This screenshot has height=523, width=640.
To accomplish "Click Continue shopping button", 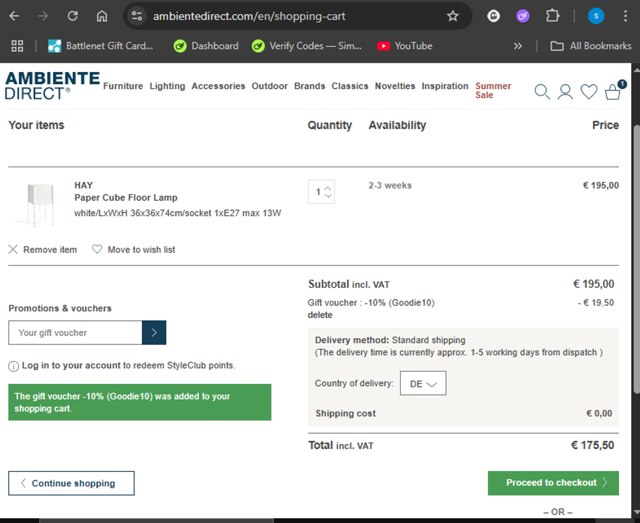I will (71, 483).
